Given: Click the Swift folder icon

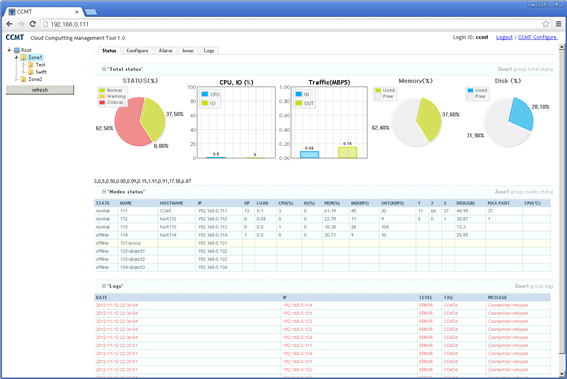Looking at the screenshot, I should pyautogui.click(x=31, y=72).
